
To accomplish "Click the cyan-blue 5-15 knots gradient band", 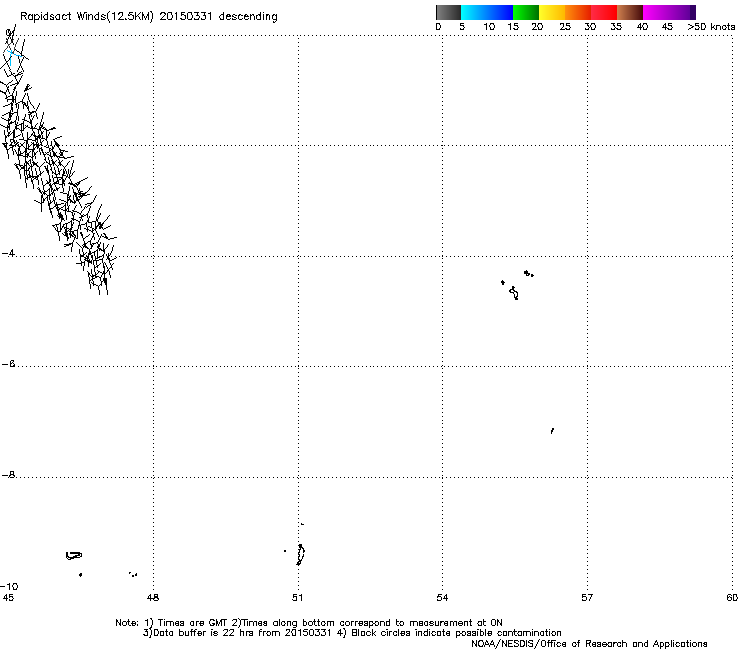I will [x=487, y=12].
